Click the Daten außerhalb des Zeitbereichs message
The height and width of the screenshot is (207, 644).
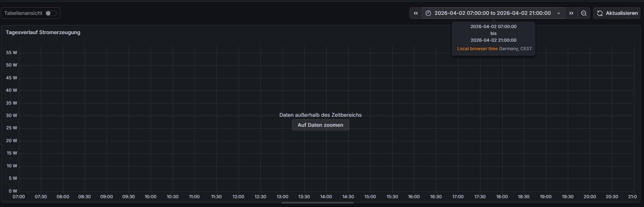coord(320,115)
